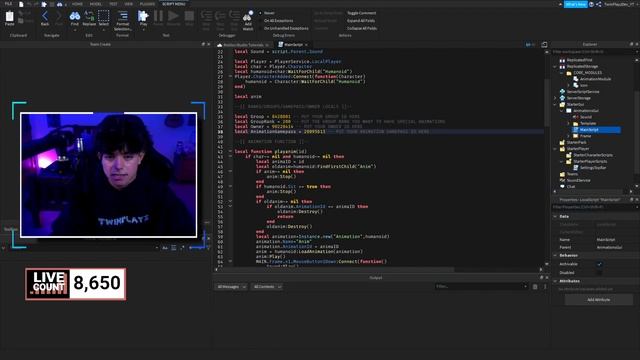Open the All Contexts dropdown
The image size is (640, 360).
(267, 287)
